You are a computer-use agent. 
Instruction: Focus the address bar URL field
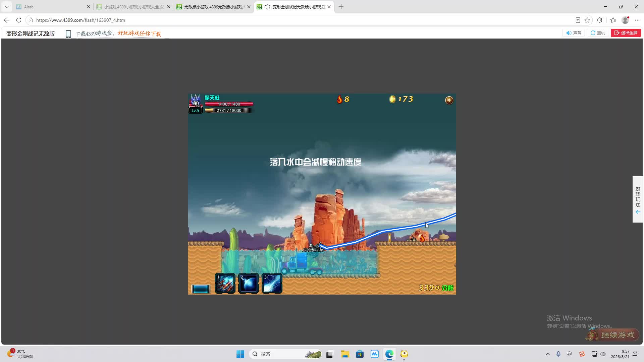pos(302,20)
